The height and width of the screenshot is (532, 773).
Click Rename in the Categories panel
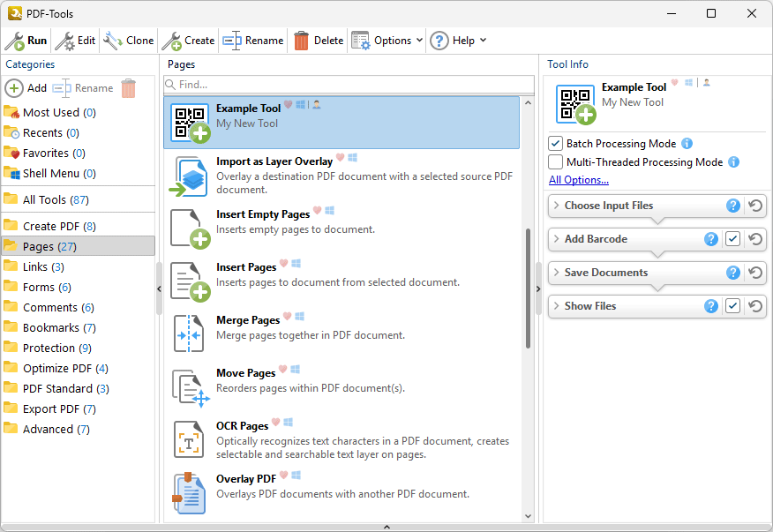83,88
